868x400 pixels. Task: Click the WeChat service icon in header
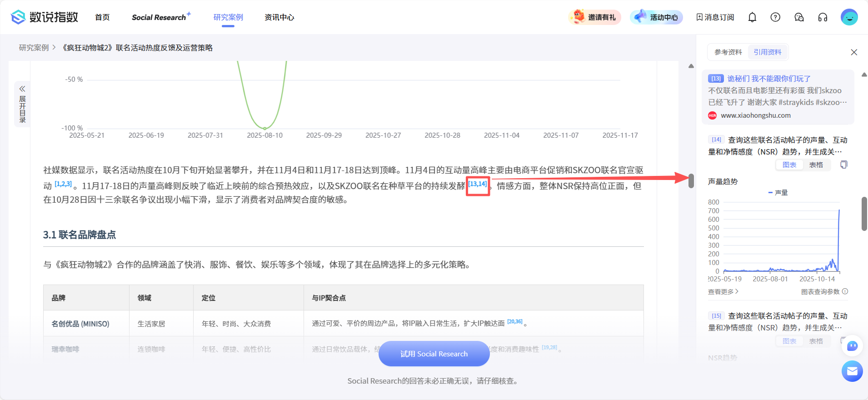point(799,17)
